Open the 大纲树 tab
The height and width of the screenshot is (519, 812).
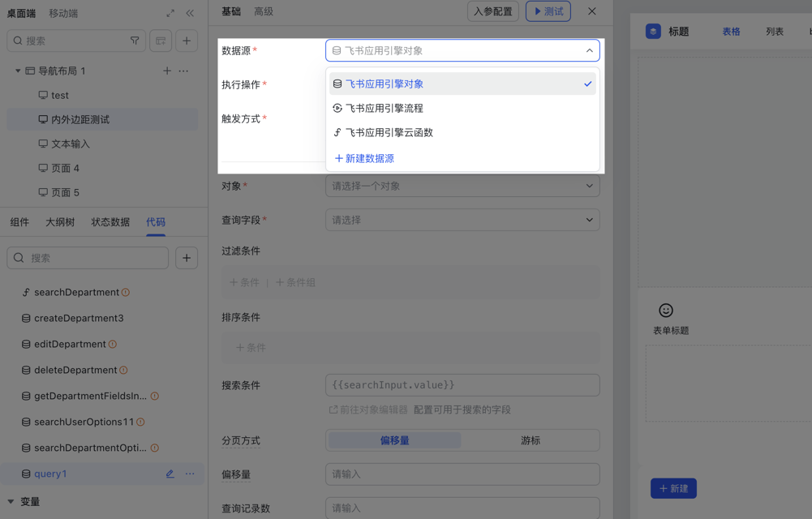(x=60, y=222)
